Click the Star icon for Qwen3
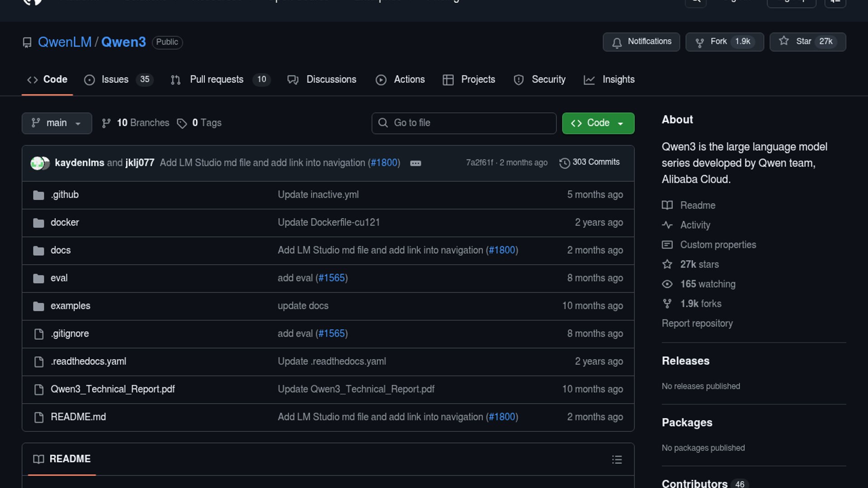 (784, 41)
